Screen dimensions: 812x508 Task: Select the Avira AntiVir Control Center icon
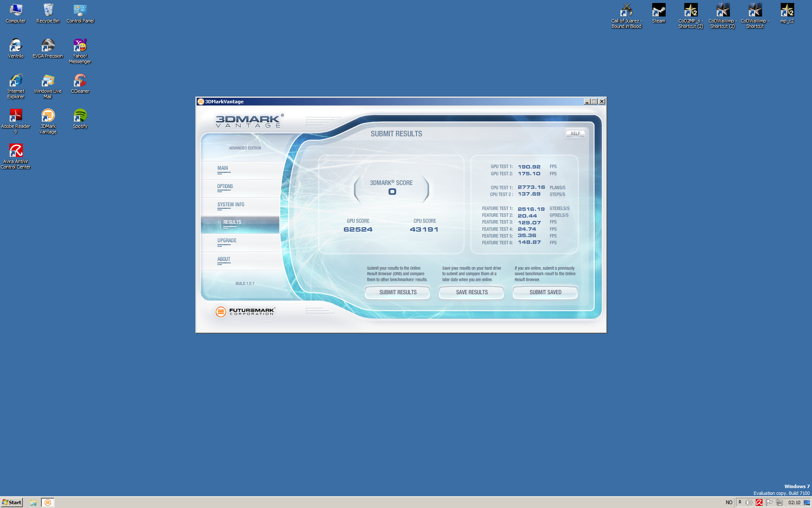coord(16,157)
